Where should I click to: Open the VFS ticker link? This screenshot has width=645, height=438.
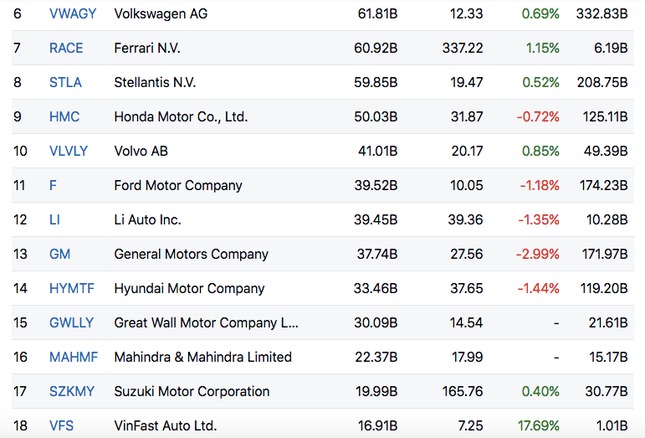(x=61, y=426)
